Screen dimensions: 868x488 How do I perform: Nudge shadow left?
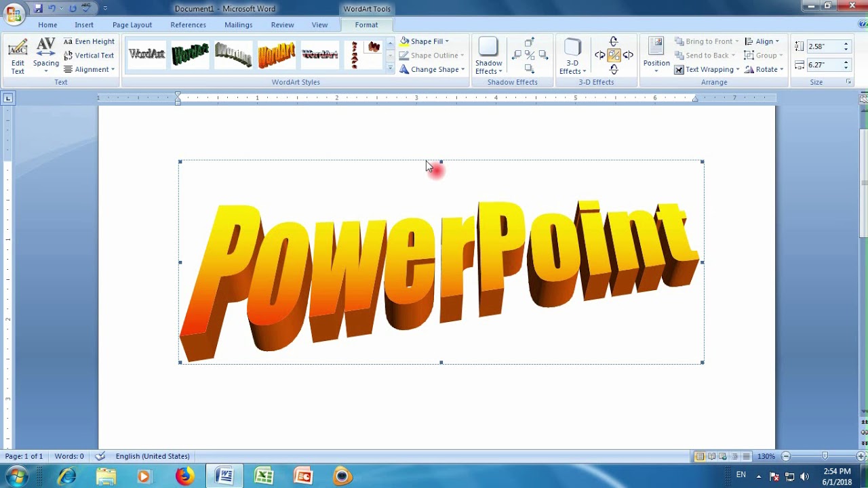click(x=516, y=55)
